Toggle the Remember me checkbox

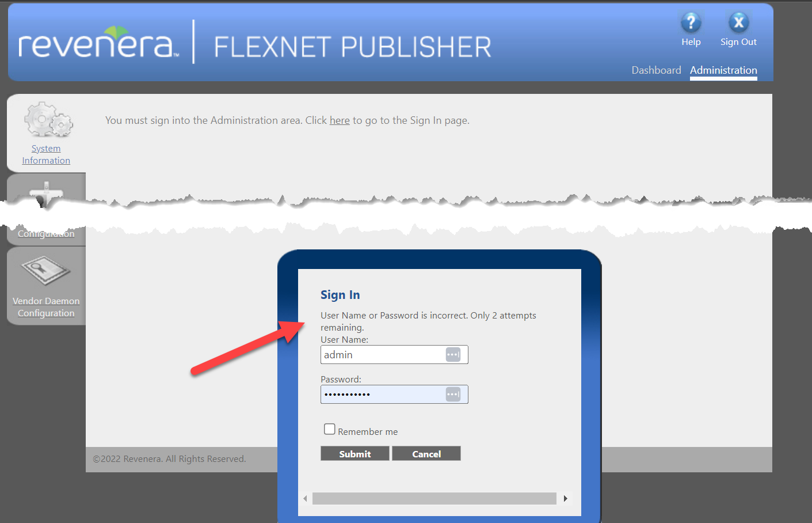click(x=330, y=429)
